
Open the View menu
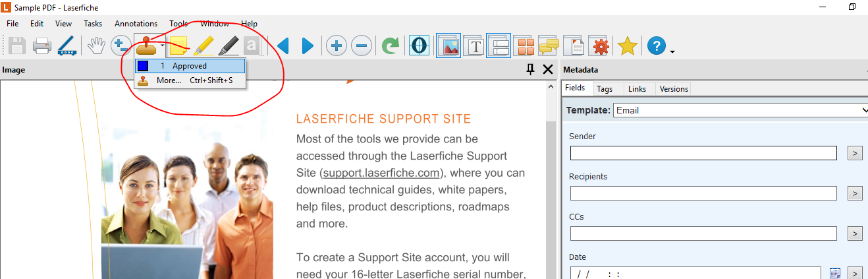tap(64, 24)
